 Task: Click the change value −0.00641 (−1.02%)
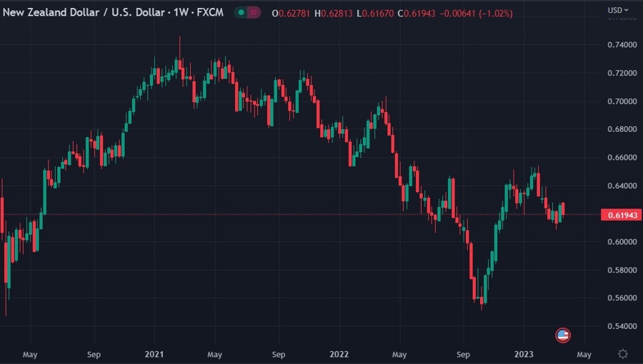[x=476, y=14]
